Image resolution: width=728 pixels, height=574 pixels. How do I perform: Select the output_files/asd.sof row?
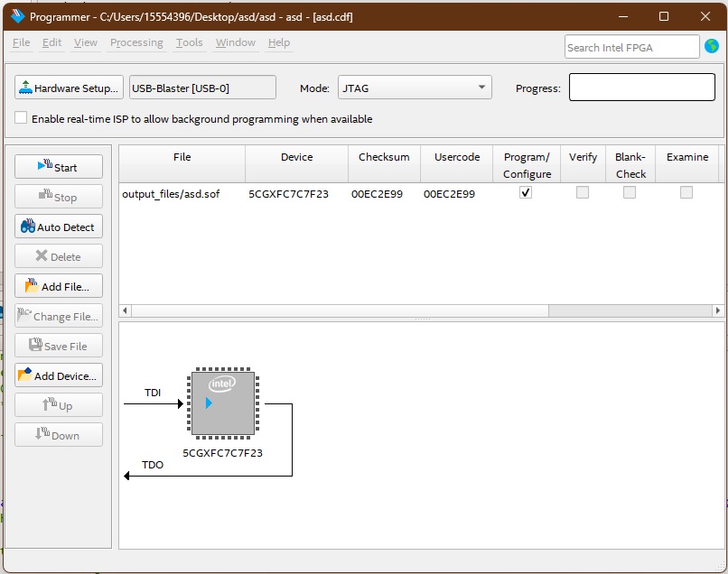click(x=172, y=193)
